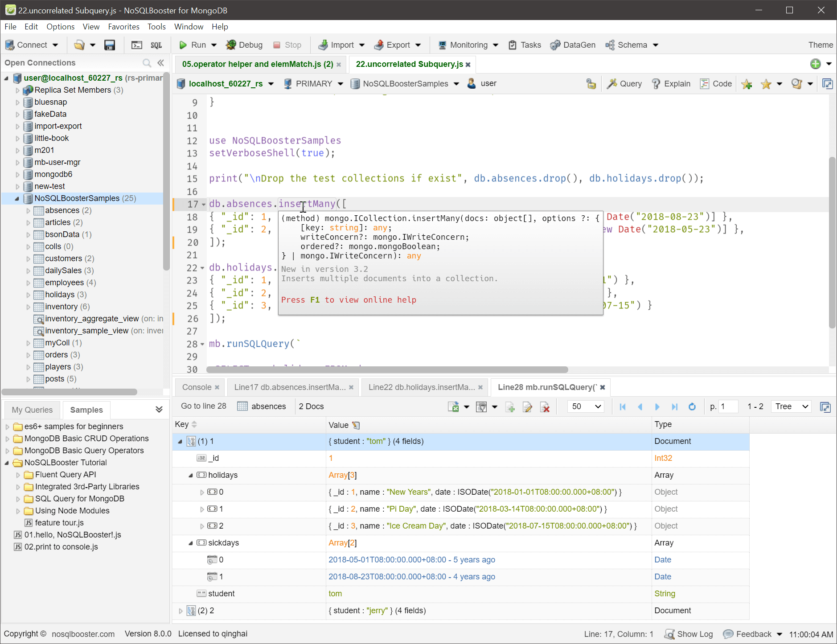Start the Debug bug icon
This screenshot has width=837, height=644.
point(244,45)
